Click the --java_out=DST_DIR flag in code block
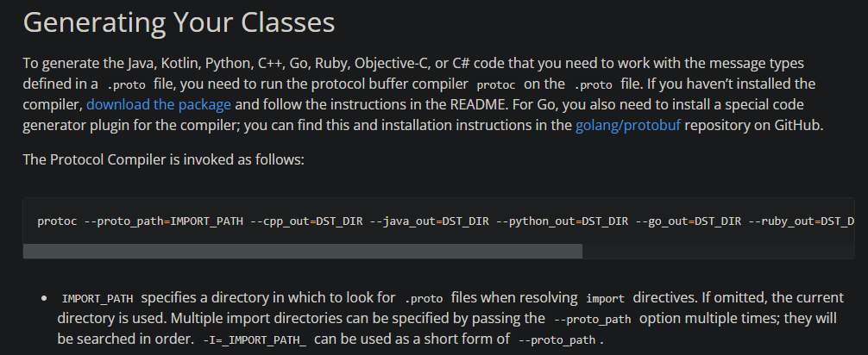The width and height of the screenshot is (868, 355). tap(429, 221)
